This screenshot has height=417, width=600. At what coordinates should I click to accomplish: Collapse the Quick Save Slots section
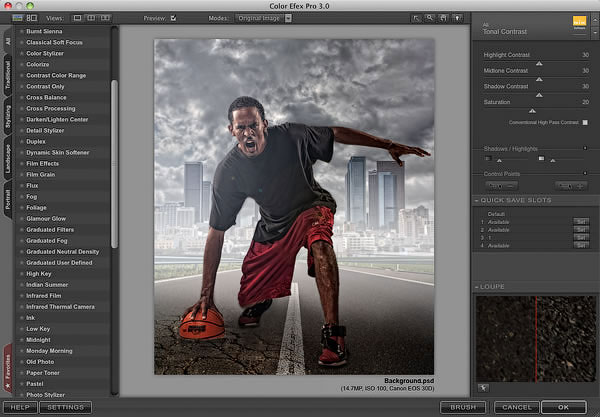[478, 200]
